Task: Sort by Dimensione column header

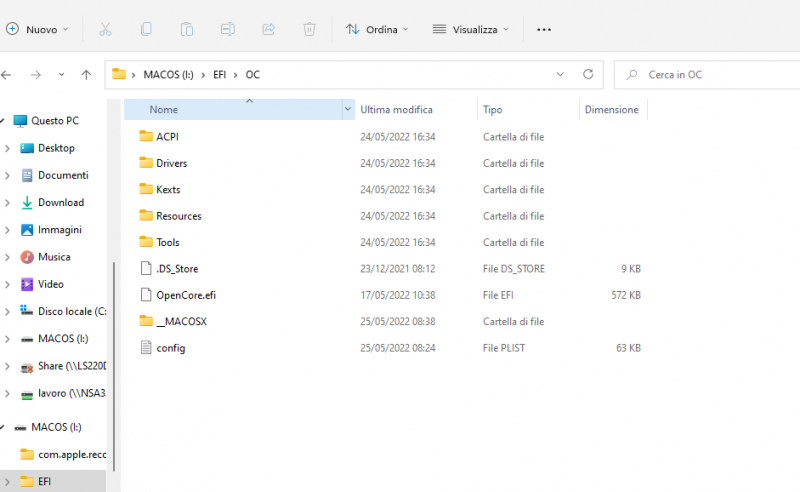Action: click(613, 109)
